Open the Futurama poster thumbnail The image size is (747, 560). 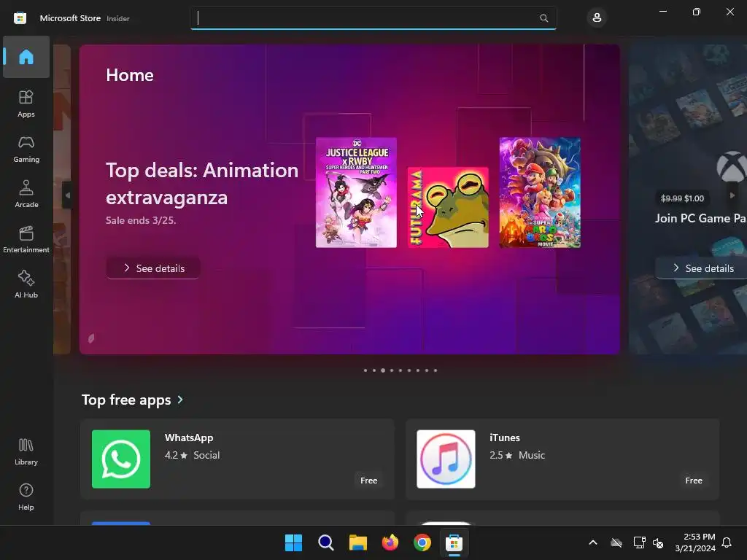[x=448, y=207]
